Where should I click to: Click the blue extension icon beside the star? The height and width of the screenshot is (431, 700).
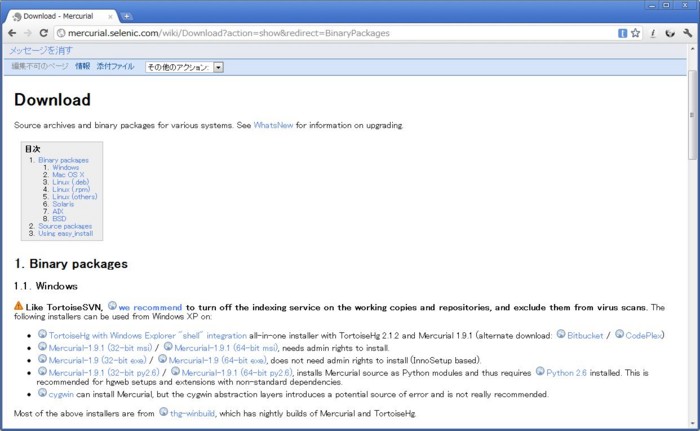coord(622,33)
